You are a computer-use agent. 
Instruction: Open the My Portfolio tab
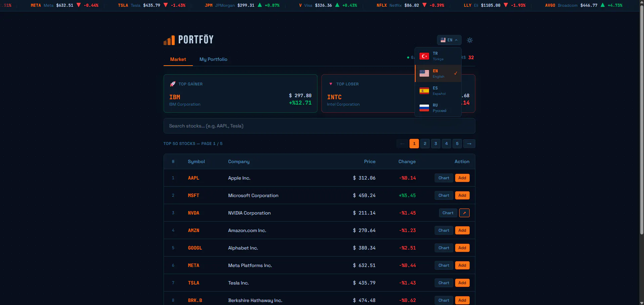[x=213, y=59]
